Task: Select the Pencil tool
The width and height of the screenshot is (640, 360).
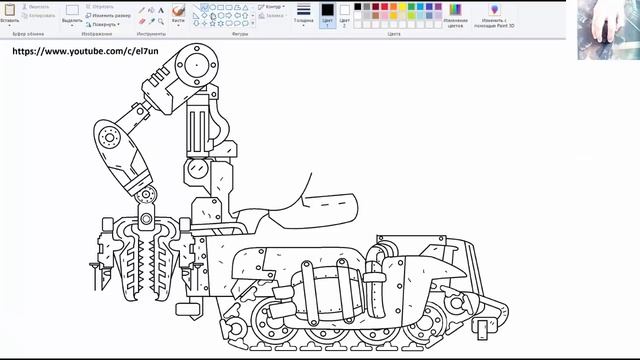Action: click(x=142, y=10)
